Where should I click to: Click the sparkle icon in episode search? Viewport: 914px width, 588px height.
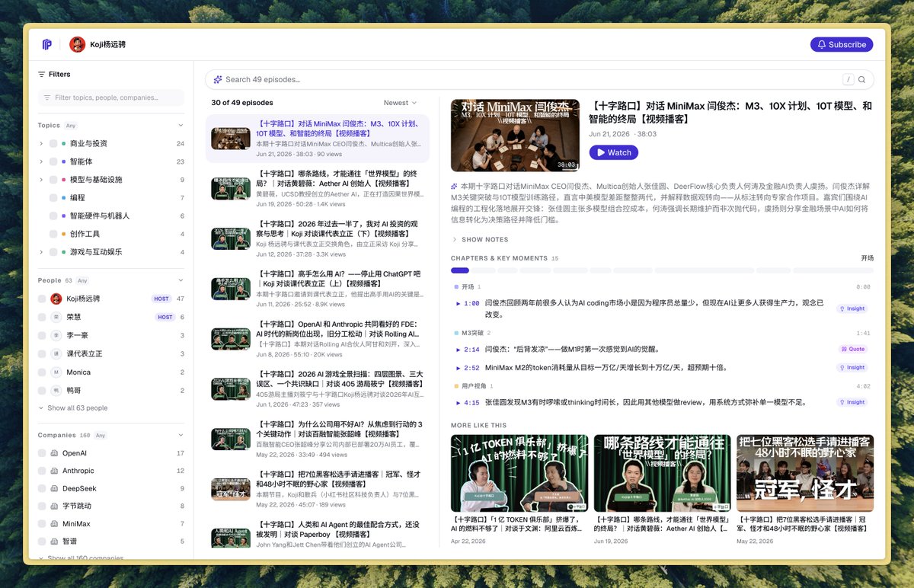tap(218, 79)
